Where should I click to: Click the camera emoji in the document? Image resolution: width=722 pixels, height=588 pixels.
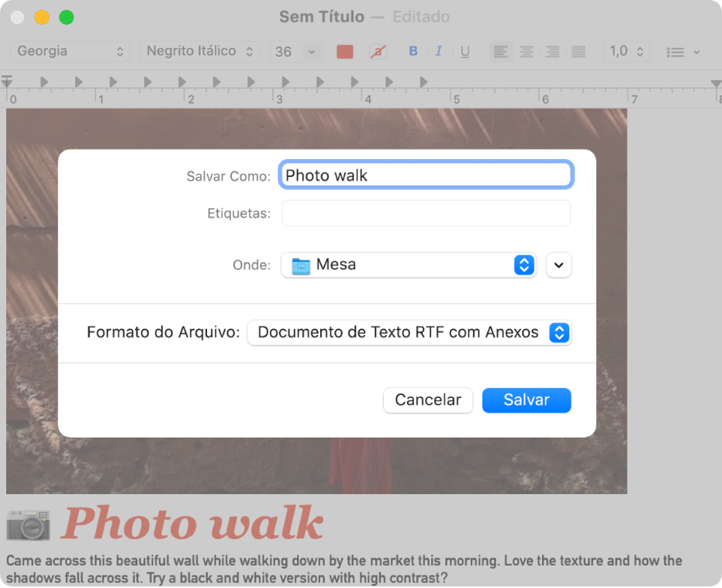point(28,524)
